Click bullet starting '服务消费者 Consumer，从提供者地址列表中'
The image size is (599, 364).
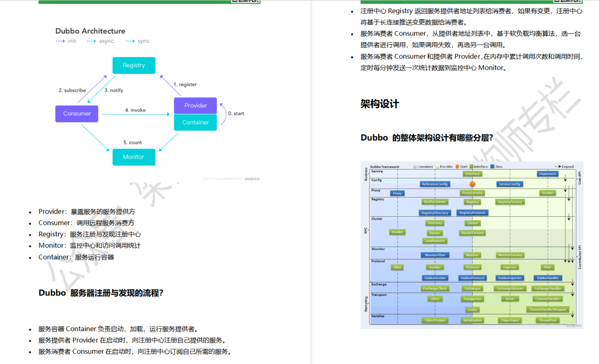(471, 39)
